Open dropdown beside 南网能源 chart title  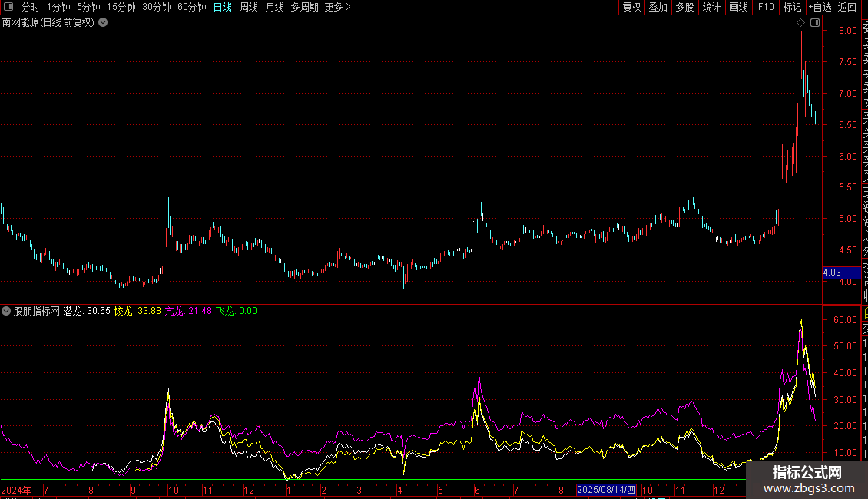[103, 23]
